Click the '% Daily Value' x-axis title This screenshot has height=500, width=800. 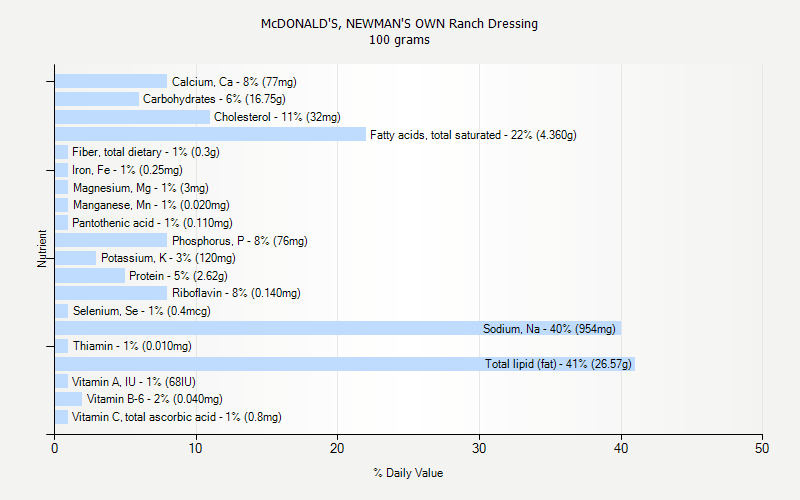(x=408, y=473)
